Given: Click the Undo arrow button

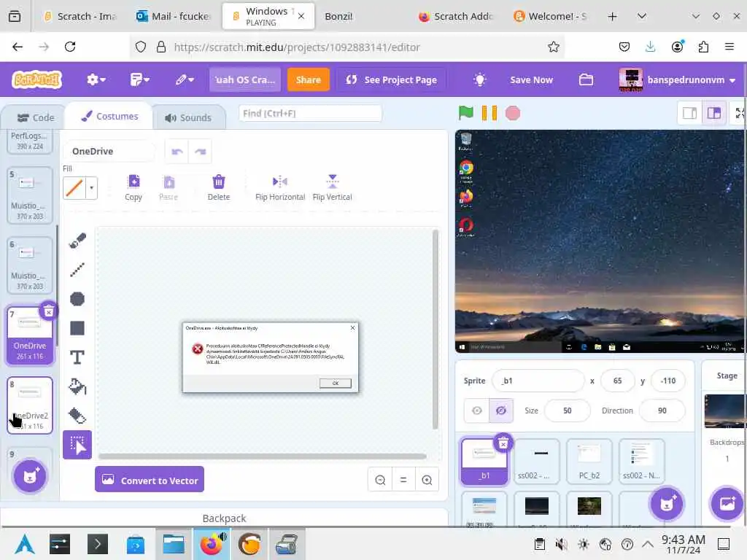Looking at the screenshot, I should pyautogui.click(x=177, y=152).
